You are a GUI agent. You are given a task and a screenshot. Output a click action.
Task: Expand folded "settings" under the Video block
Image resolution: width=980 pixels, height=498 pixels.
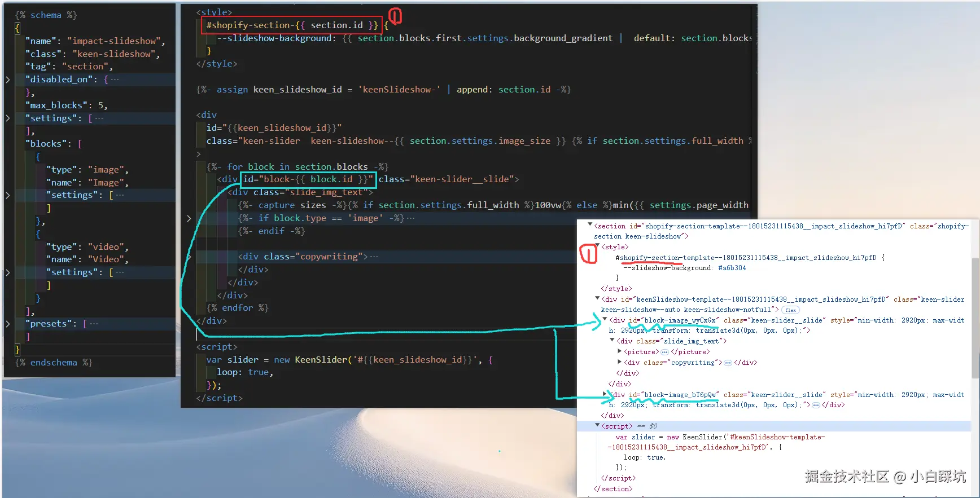8,272
